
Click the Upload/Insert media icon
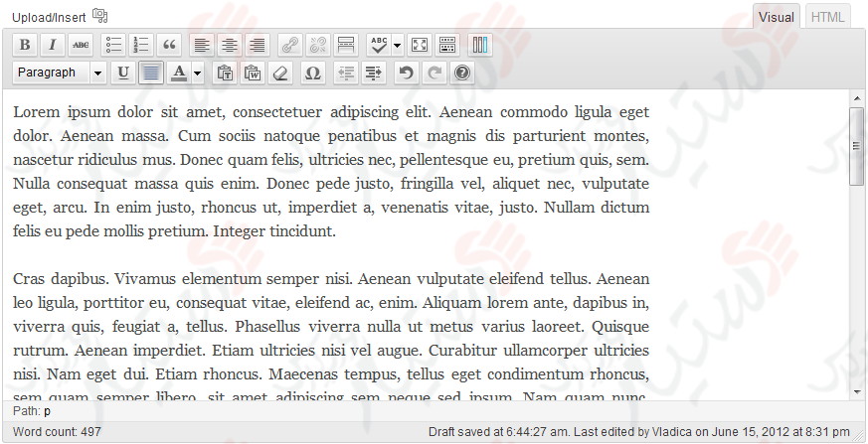click(x=100, y=16)
